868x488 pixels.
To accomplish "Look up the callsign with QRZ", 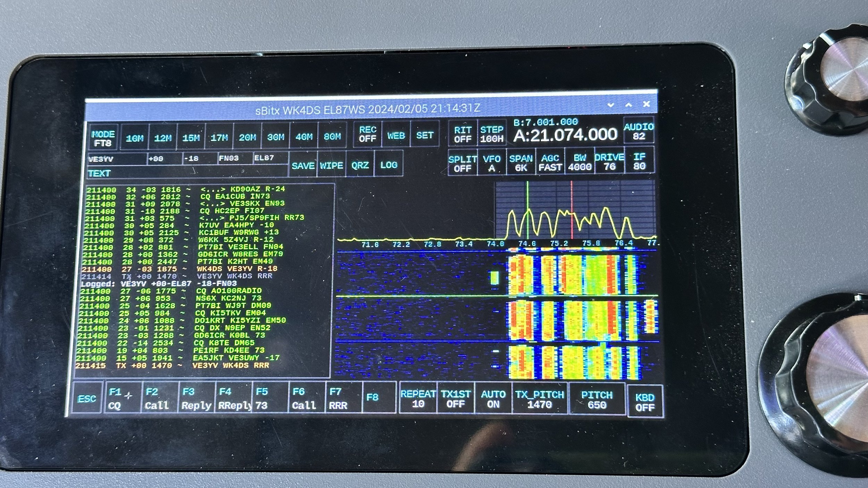I will coord(360,165).
